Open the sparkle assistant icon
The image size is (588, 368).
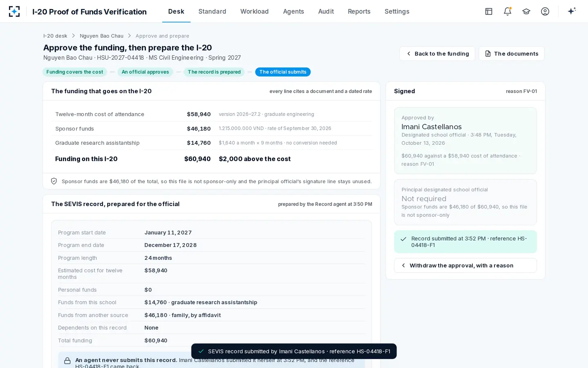point(572,11)
